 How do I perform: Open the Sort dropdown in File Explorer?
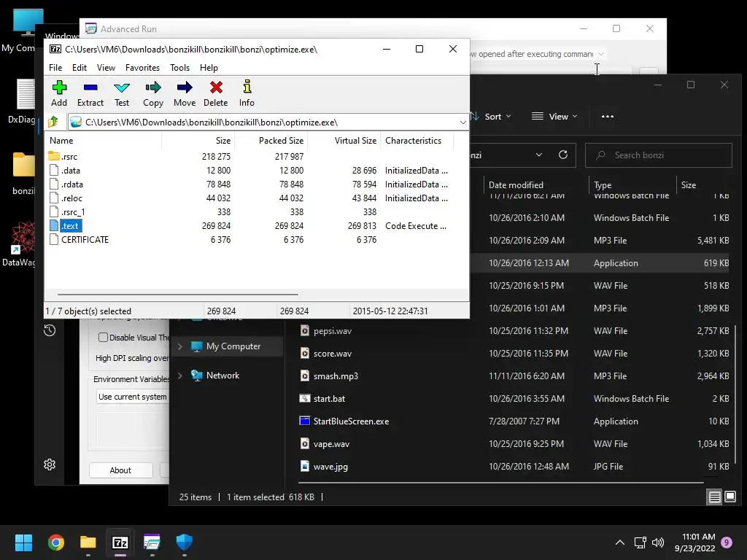click(492, 116)
